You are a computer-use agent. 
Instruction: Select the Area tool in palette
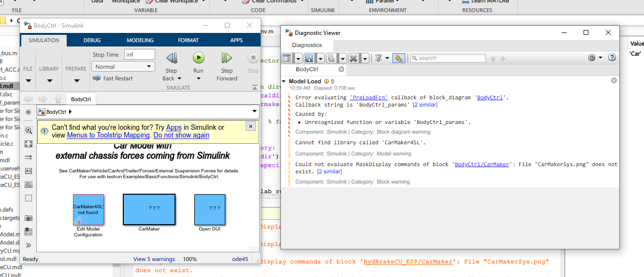click(29, 198)
